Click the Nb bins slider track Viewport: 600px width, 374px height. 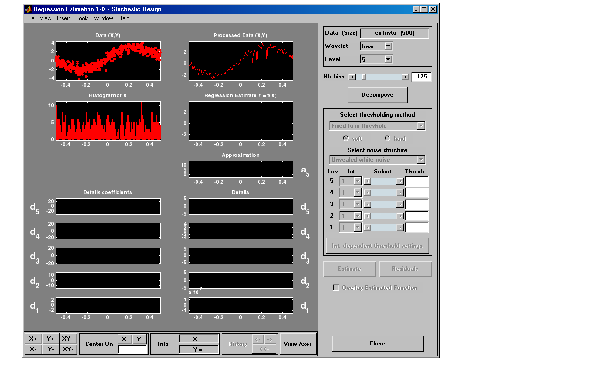(378, 77)
